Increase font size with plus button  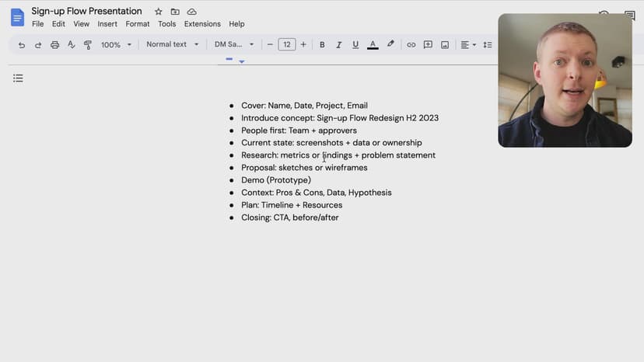pyautogui.click(x=303, y=45)
